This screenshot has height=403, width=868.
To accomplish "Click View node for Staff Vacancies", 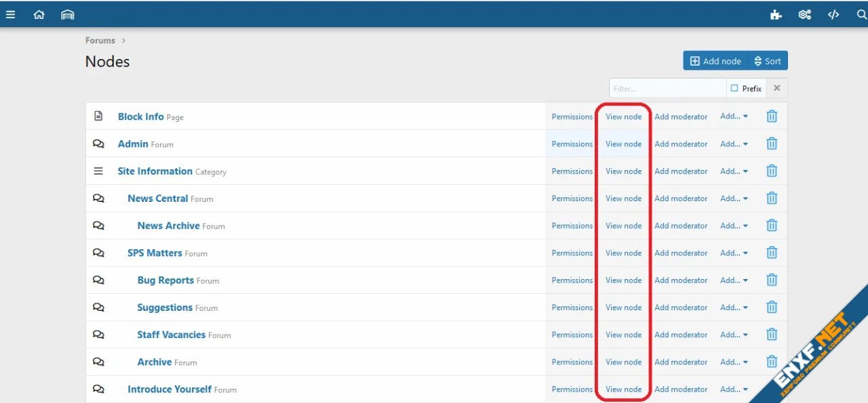I will point(623,335).
